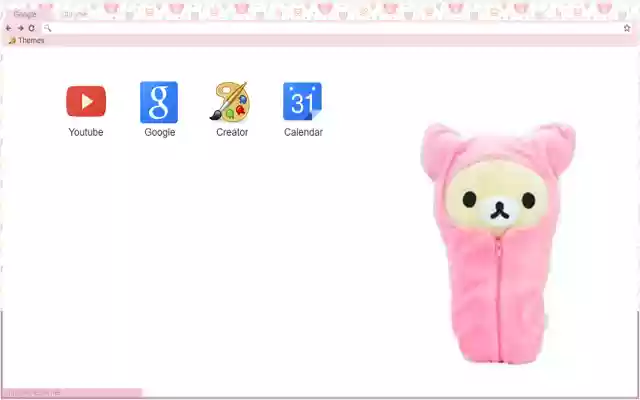Launch the Creator paint palette icon
The width and height of the screenshot is (640, 400).
pos(230,101)
